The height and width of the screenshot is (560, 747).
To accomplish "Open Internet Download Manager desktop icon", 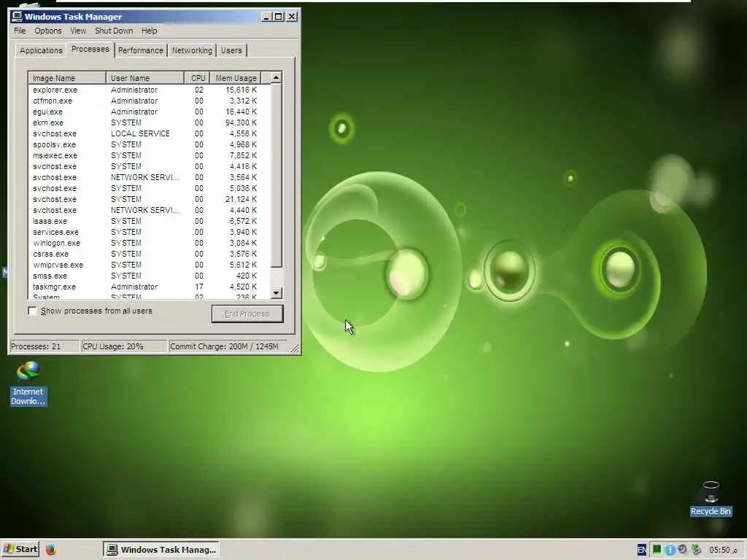I will coord(28,384).
